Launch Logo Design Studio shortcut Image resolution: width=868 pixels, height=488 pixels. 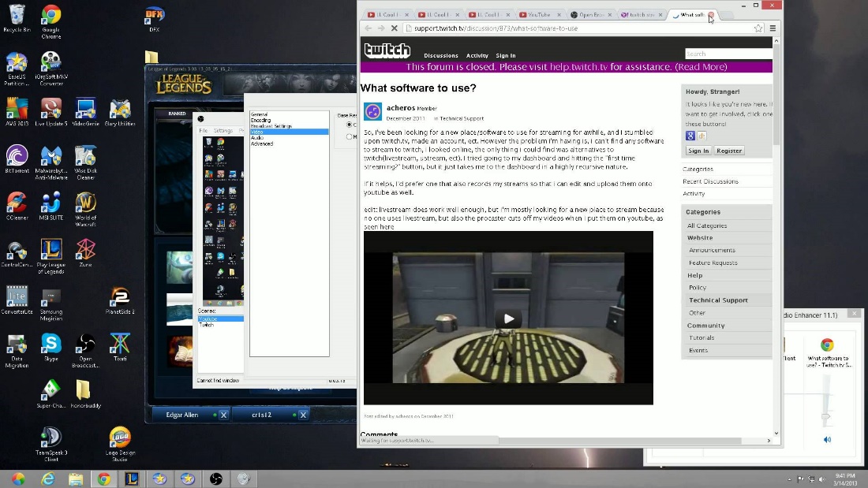120,445
